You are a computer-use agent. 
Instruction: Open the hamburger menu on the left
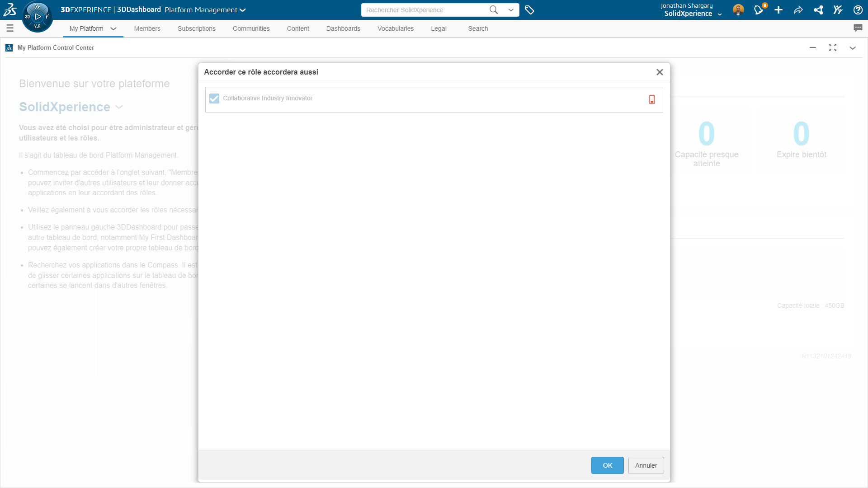point(10,28)
